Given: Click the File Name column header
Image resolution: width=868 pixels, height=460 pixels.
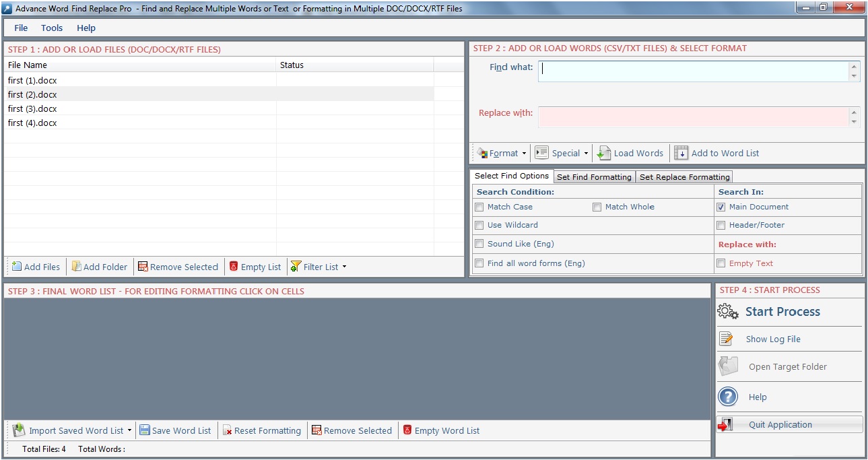Looking at the screenshot, I should pos(140,65).
